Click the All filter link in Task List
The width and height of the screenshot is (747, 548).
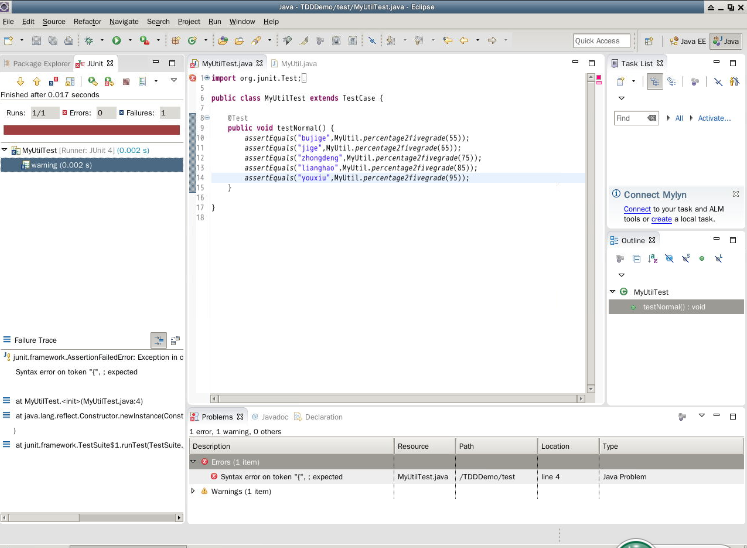(679, 118)
